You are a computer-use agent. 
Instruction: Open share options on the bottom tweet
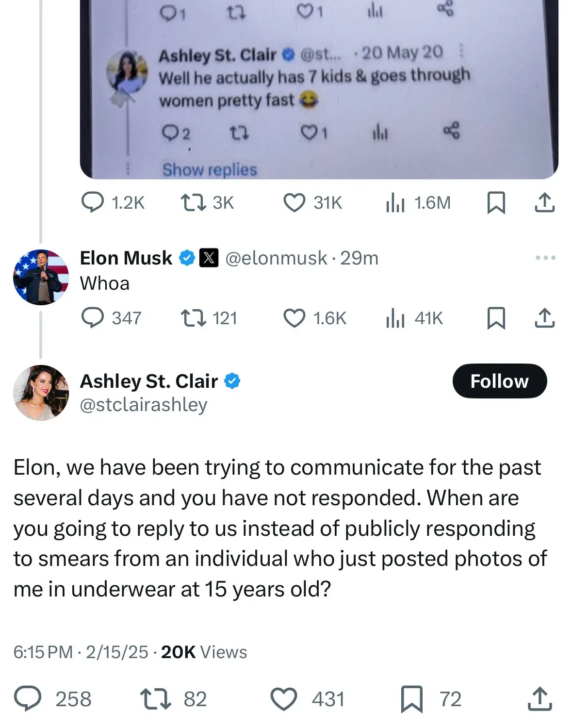tap(540, 699)
